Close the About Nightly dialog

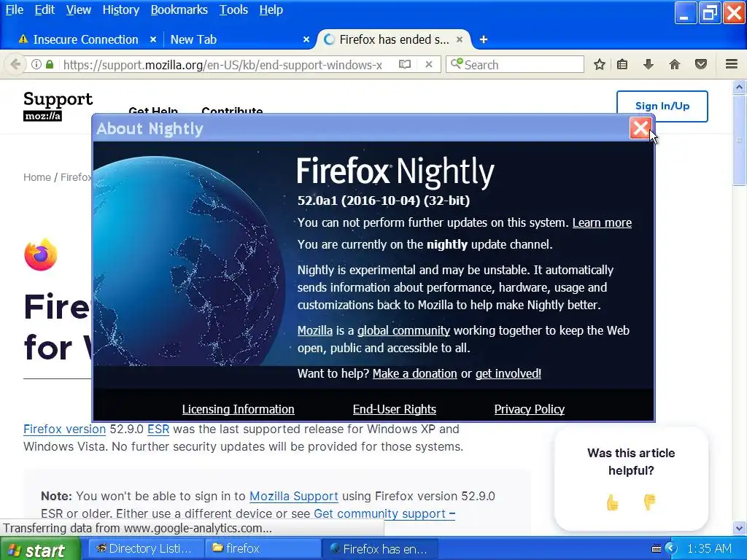click(x=640, y=128)
